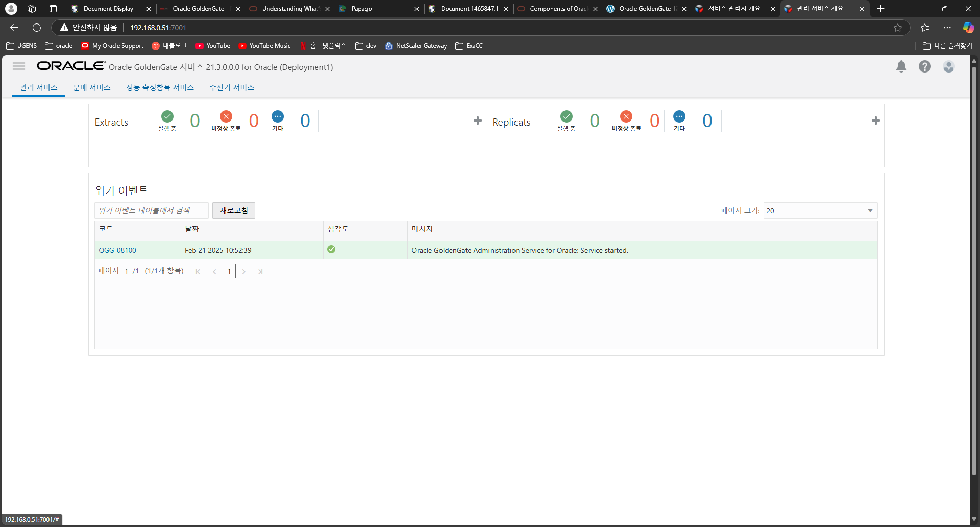This screenshot has height=527, width=980.
Task: Click the current page number box
Action: (229, 271)
